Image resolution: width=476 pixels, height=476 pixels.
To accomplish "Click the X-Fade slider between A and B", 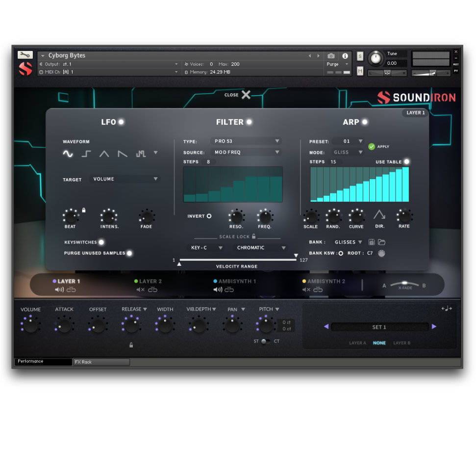I will 404,285.
